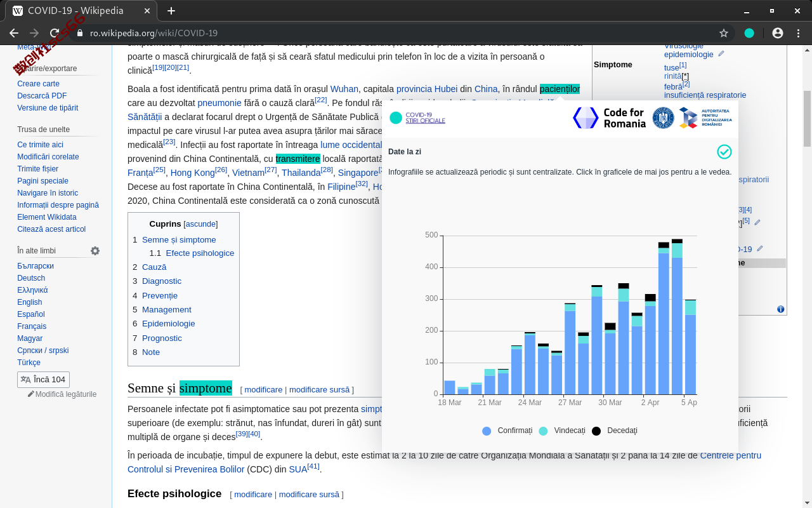Expand more languages with Încă 104 button
This screenshot has width=812, height=508.
pos(43,380)
